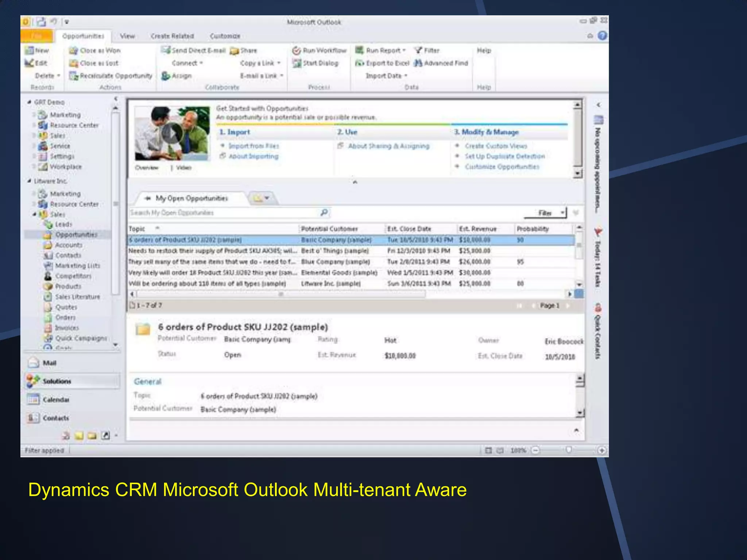The height and width of the screenshot is (560, 747).
Task: Select the Blue Company (sample) opportunity row
Action: [351, 262]
